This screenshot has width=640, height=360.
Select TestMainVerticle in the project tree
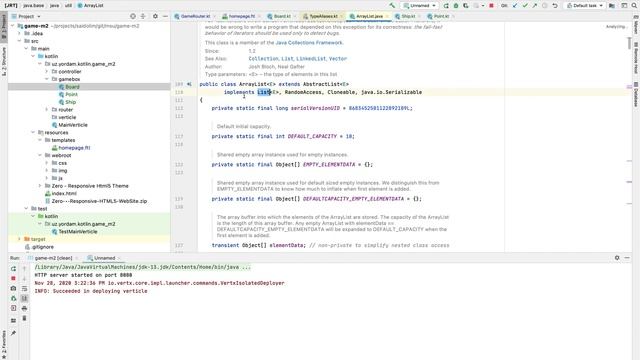point(78,231)
